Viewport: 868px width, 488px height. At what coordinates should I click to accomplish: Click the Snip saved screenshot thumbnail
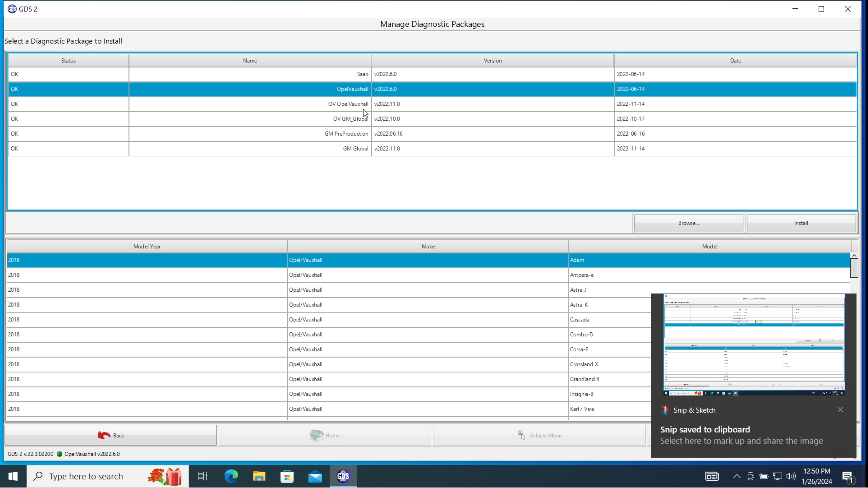point(754,345)
